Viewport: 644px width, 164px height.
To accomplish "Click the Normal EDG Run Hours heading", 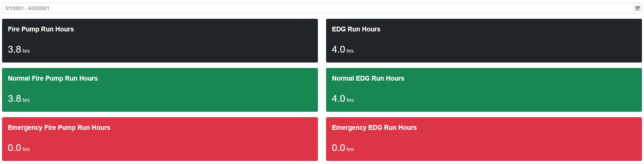I will (x=368, y=79).
